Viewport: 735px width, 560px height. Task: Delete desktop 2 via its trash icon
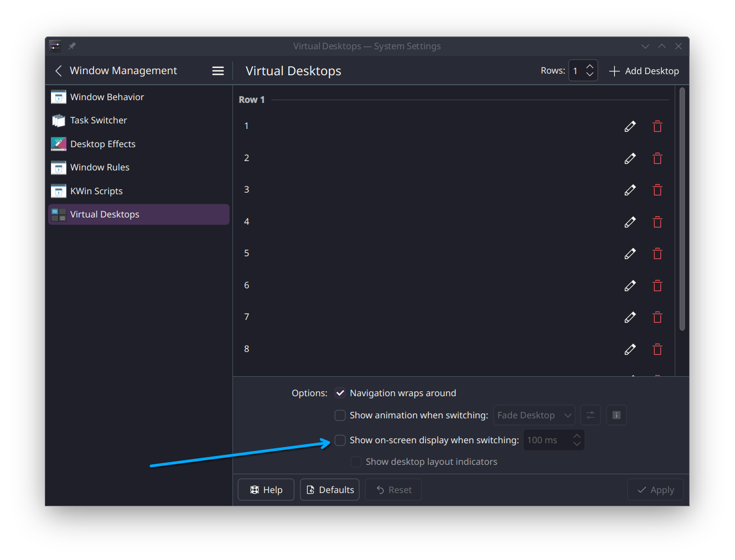(x=657, y=159)
